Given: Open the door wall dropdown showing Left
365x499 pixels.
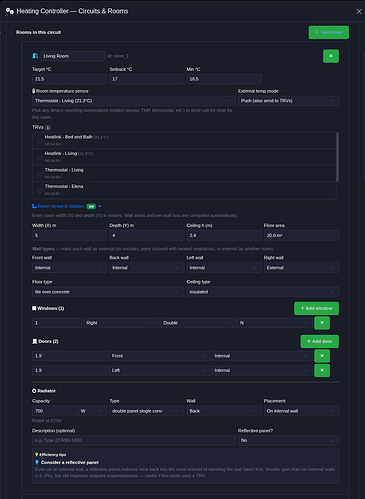Looking at the screenshot, I should [x=160, y=370].
